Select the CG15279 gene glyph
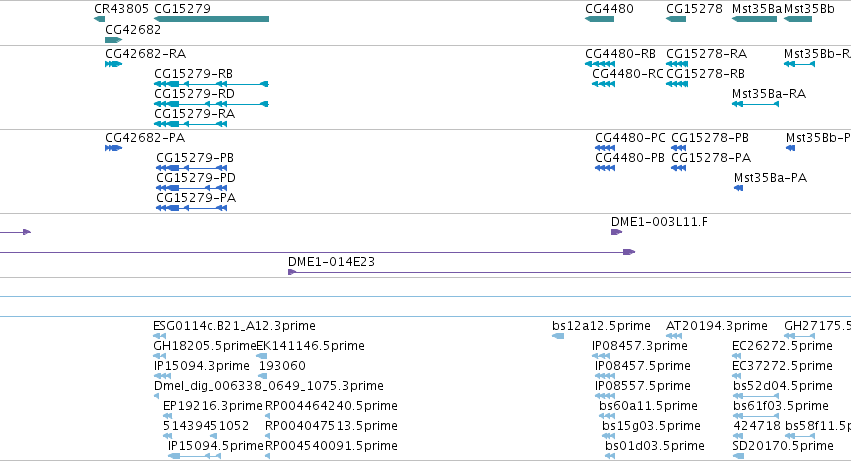851x461 pixels. coord(212,19)
